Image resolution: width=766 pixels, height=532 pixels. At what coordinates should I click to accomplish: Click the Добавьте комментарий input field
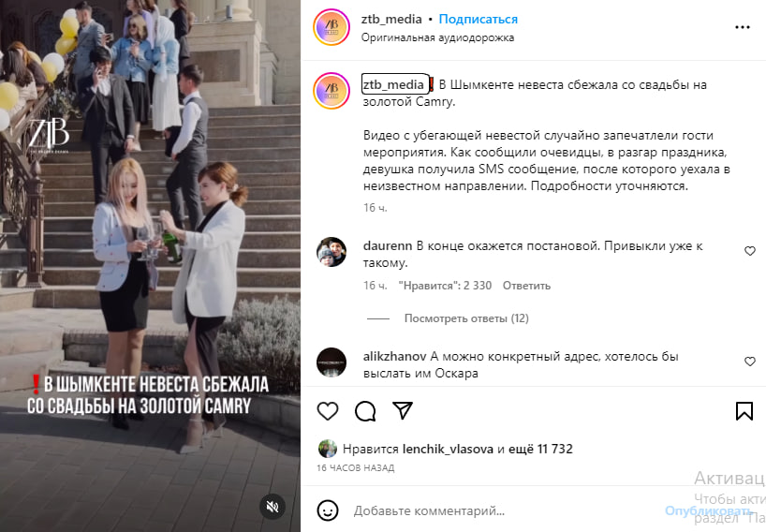[506, 511]
